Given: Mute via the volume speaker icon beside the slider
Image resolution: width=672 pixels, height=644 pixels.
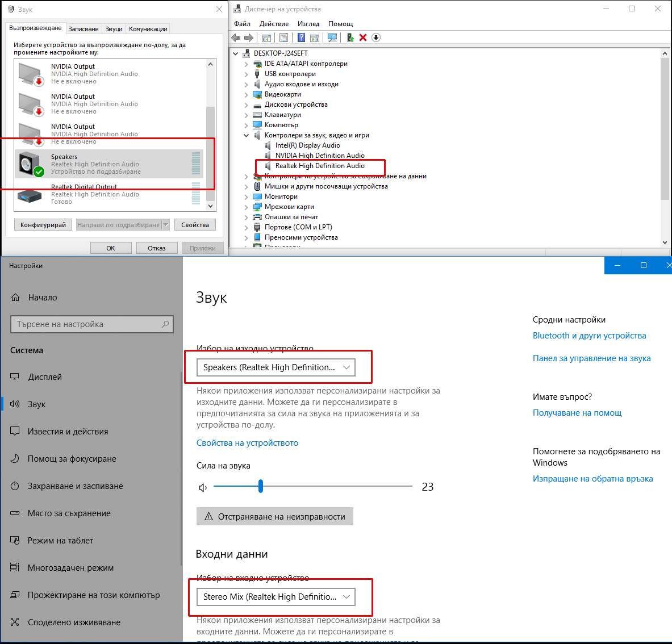Looking at the screenshot, I should point(203,488).
